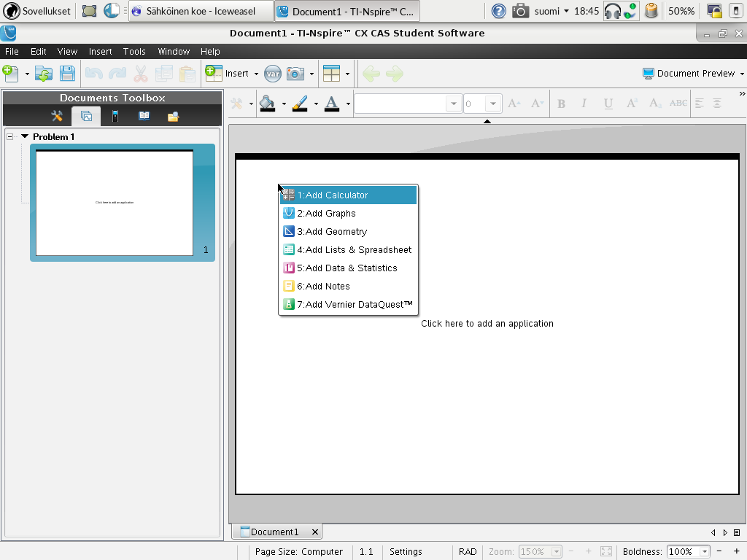
Task: Toggle Strikethrough ABC formatting
Action: pyautogui.click(x=678, y=103)
